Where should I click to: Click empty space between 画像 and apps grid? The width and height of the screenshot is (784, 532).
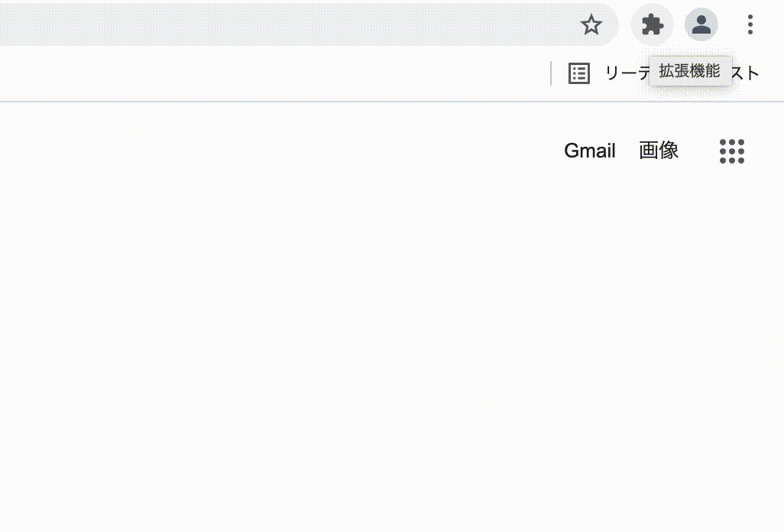pos(699,151)
